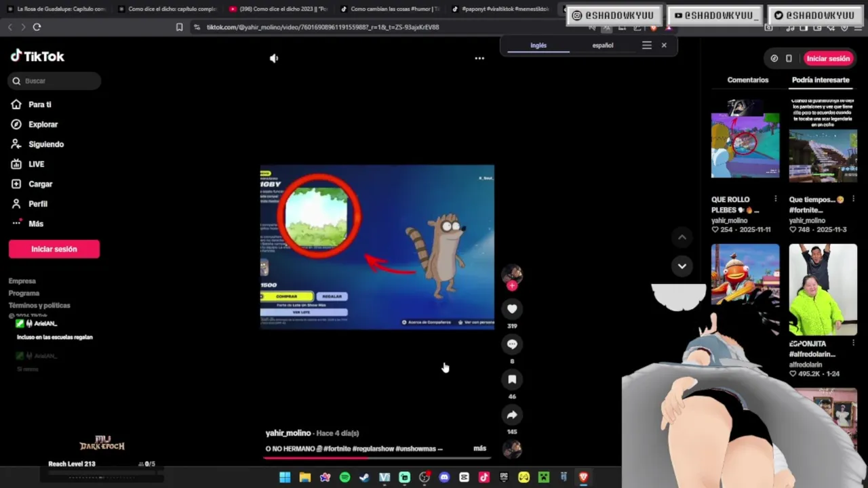The image size is (868, 488).
Task: Seek on the red video progress bar
Action: point(377,457)
